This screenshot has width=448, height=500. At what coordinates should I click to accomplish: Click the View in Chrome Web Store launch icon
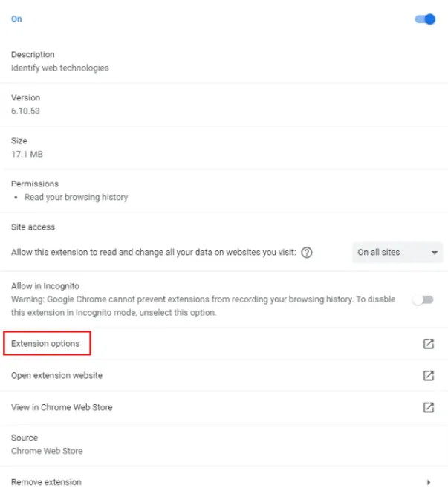[x=429, y=407]
